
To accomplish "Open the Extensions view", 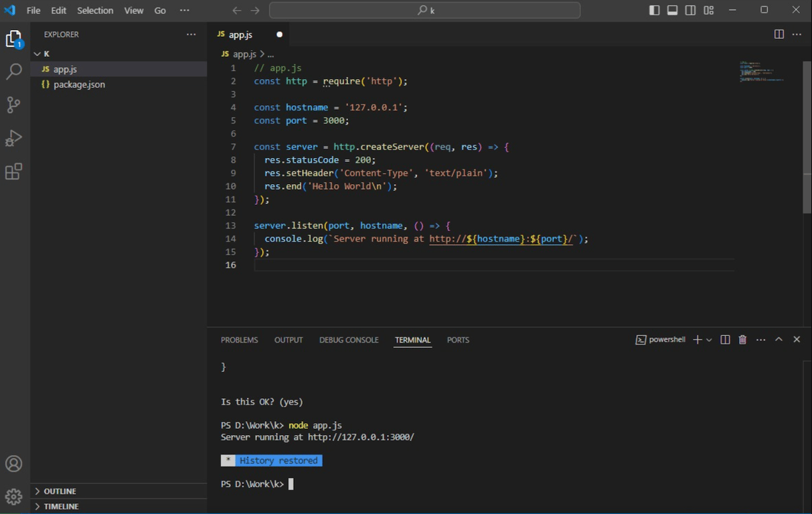I will (14, 171).
